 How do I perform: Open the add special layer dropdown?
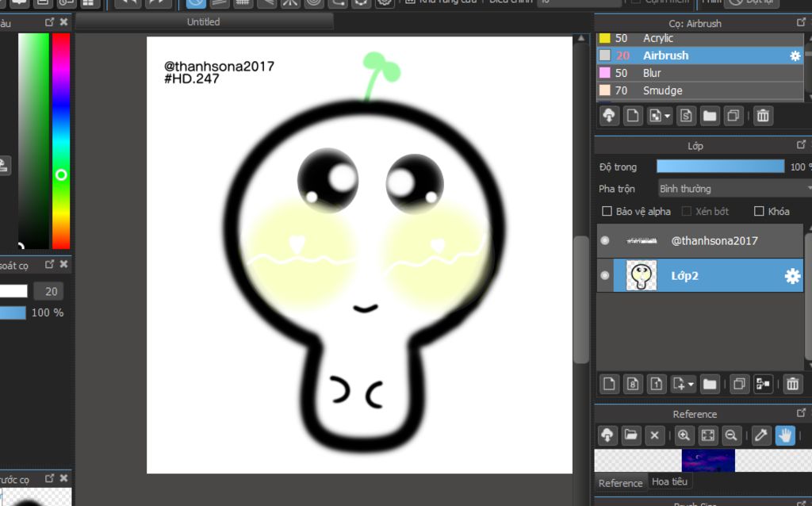(x=683, y=384)
